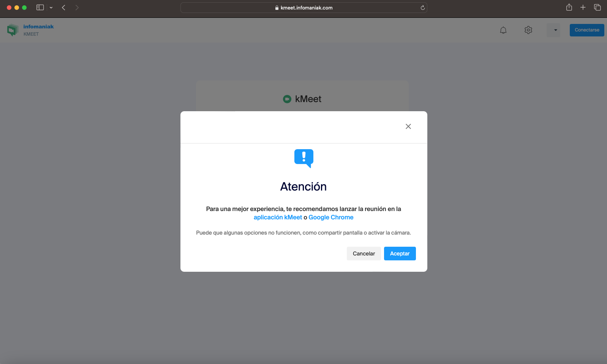Image resolution: width=607 pixels, height=364 pixels.
Task: Click the infomaniak kMeet logo icon
Action: (x=13, y=30)
